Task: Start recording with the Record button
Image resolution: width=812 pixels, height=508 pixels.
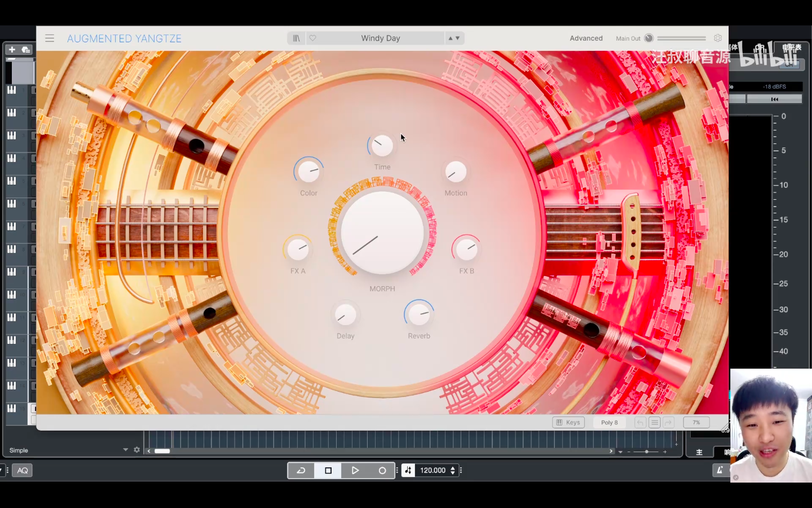Action: pos(382,470)
